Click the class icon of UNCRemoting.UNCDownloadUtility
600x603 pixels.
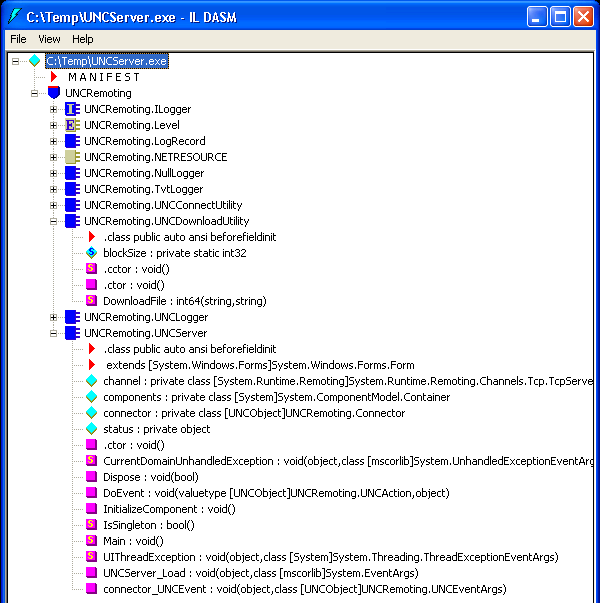(x=72, y=221)
